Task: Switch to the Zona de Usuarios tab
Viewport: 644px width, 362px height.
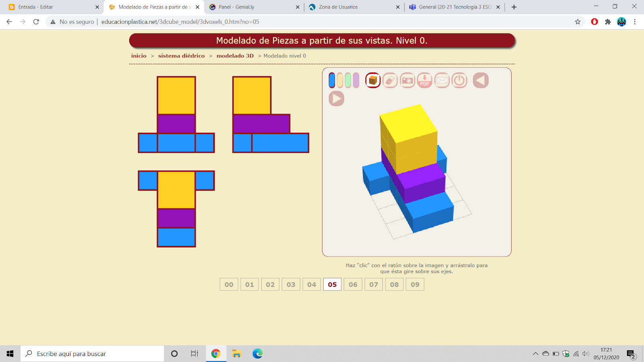Action: coord(354,7)
